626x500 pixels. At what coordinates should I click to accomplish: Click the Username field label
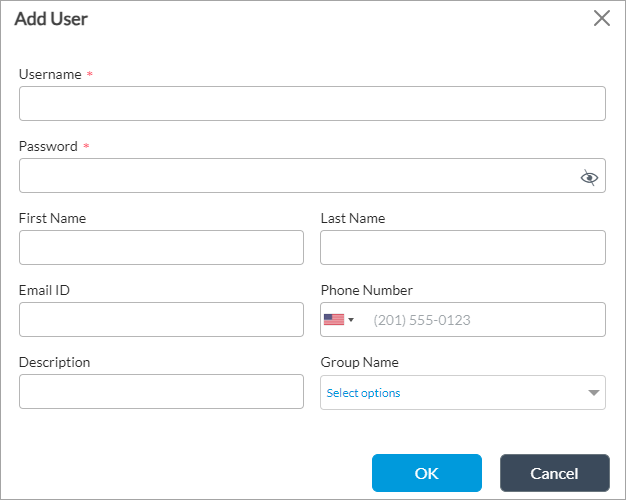point(50,74)
